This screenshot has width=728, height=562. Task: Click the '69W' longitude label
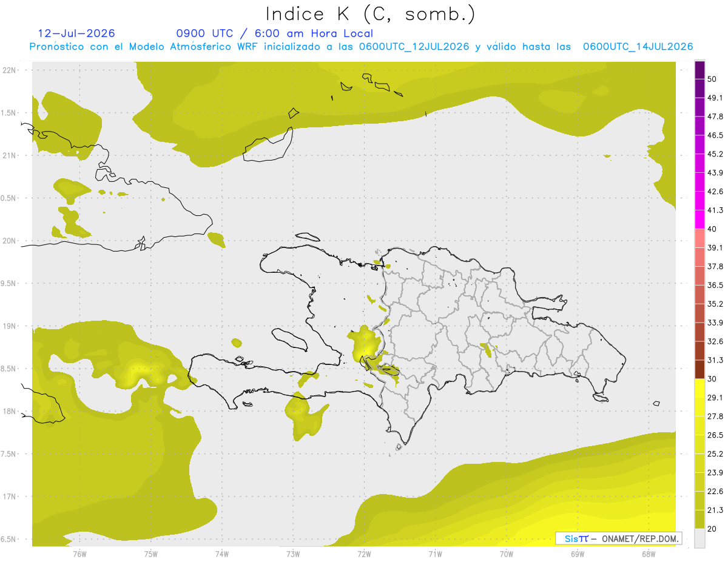pyautogui.click(x=578, y=554)
